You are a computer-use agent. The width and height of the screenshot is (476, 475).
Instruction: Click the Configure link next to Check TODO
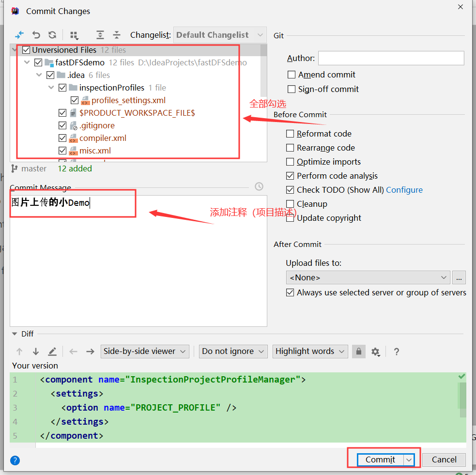404,190
